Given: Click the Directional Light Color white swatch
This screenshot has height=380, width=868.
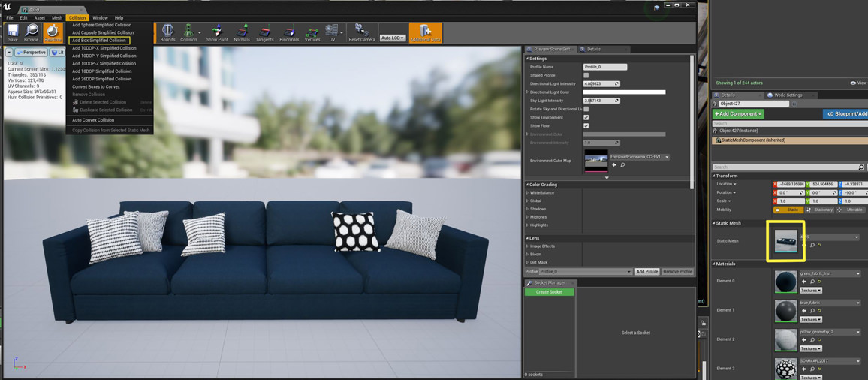Looking at the screenshot, I should [625, 92].
